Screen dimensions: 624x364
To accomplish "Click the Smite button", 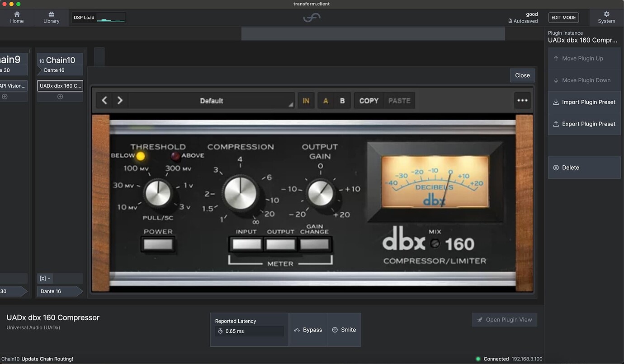I will 344,330.
